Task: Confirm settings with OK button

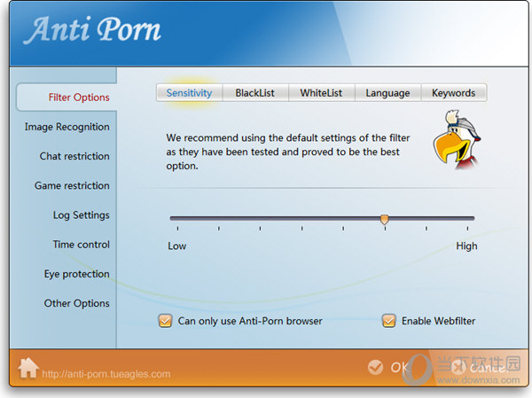Action: click(x=390, y=367)
